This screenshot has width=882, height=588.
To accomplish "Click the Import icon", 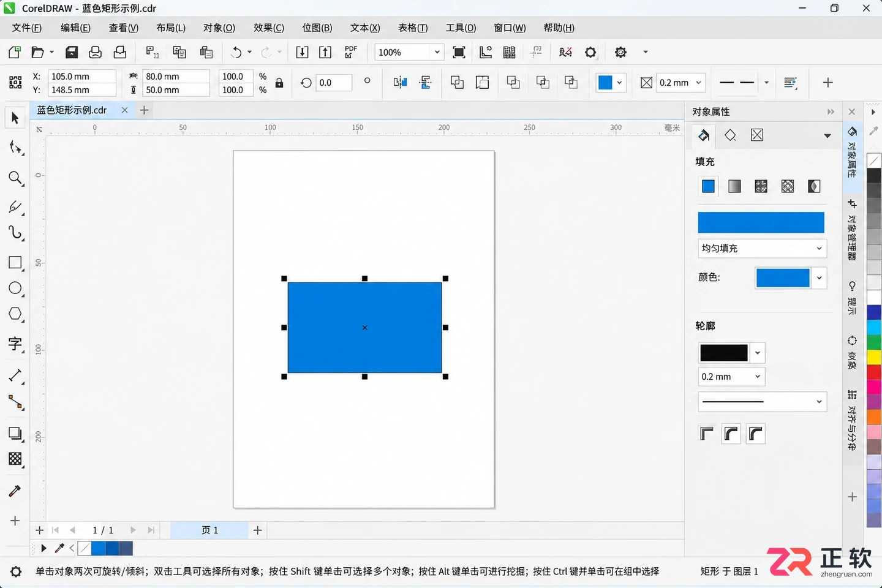I will (x=302, y=52).
